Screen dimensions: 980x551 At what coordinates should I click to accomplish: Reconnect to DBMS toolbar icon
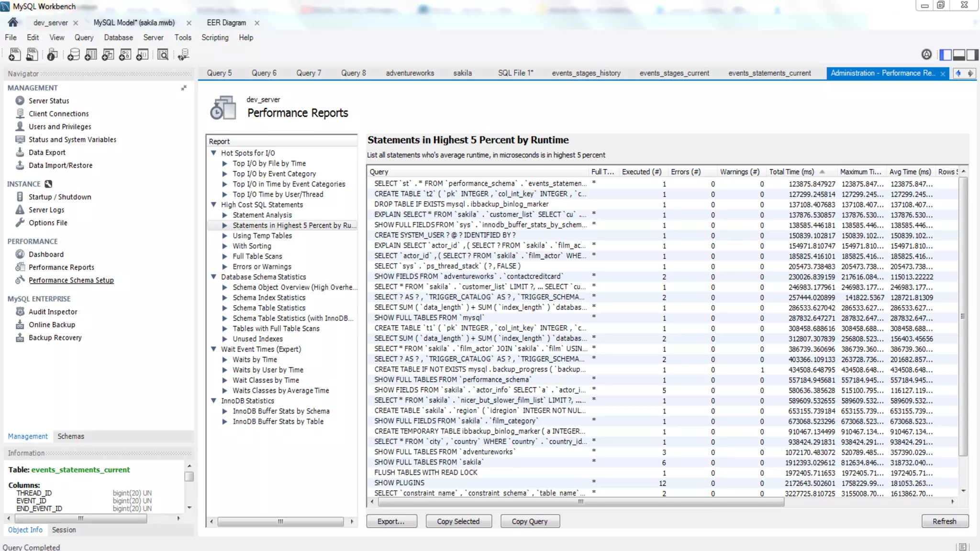(183, 55)
